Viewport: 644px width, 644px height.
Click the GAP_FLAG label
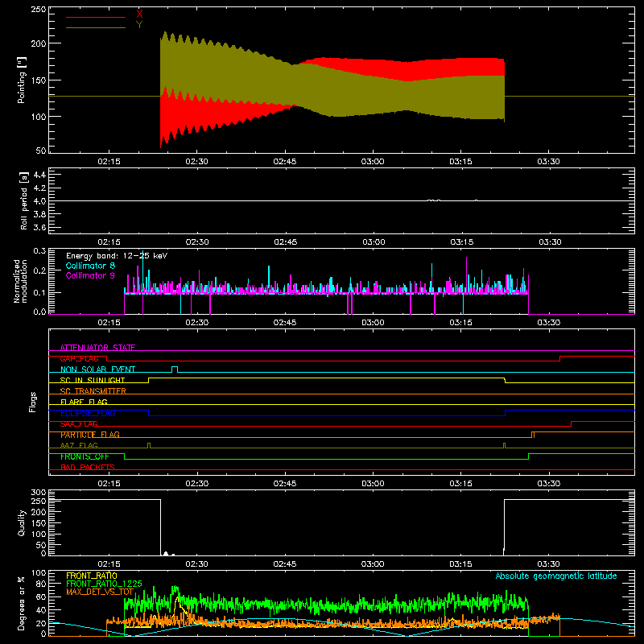click(79, 358)
